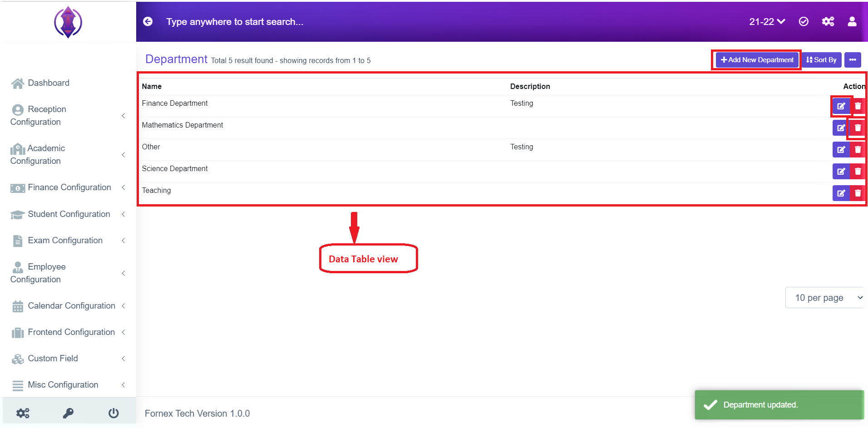Expand Frontend Configuration chevron
The height and width of the screenshot is (428, 868).
tap(123, 332)
